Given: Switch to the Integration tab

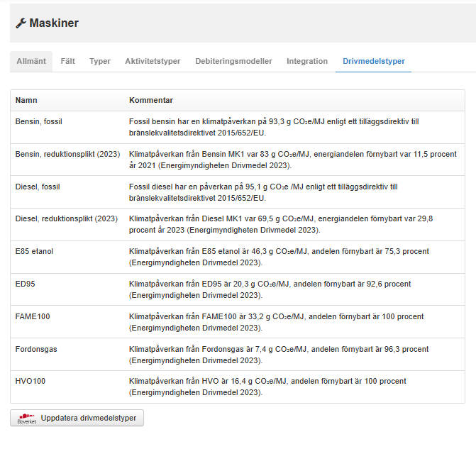Looking at the screenshot, I should 307,61.
